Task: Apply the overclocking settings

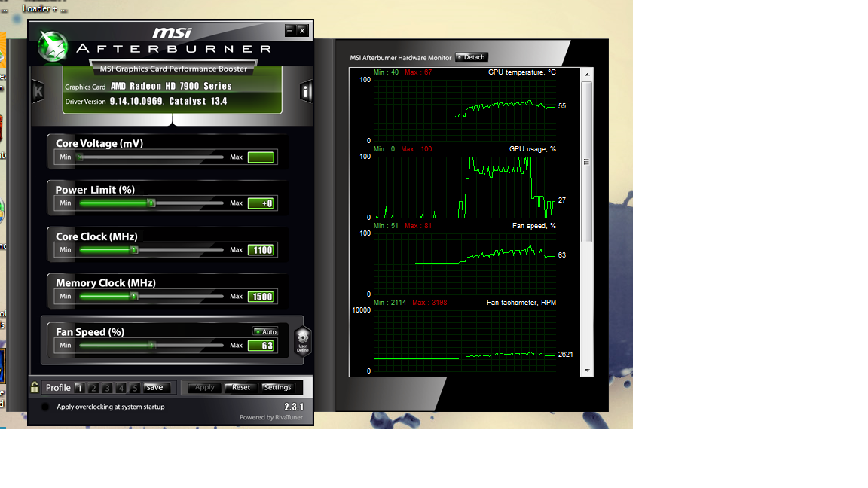Action: [204, 387]
